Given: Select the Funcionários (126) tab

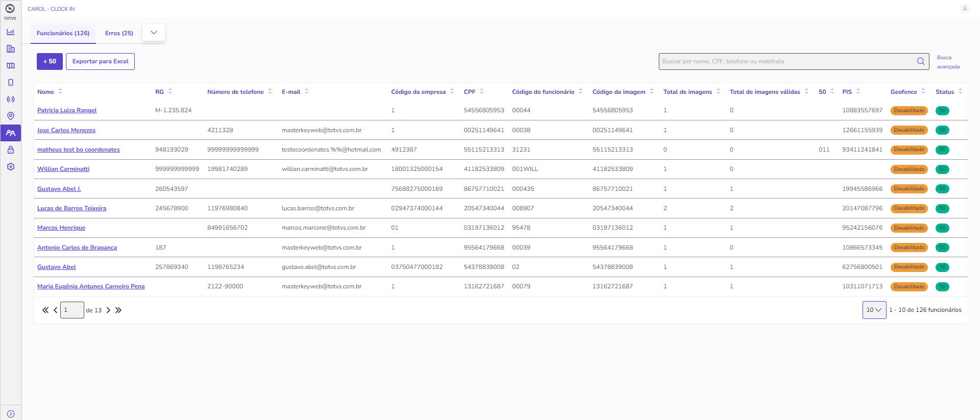Looking at the screenshot, I should 63,33.
